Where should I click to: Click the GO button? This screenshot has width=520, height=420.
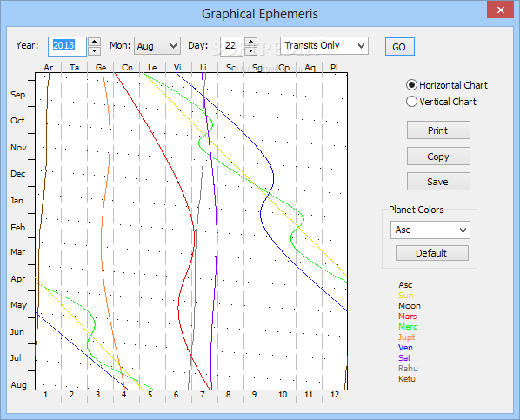point(400,47)
